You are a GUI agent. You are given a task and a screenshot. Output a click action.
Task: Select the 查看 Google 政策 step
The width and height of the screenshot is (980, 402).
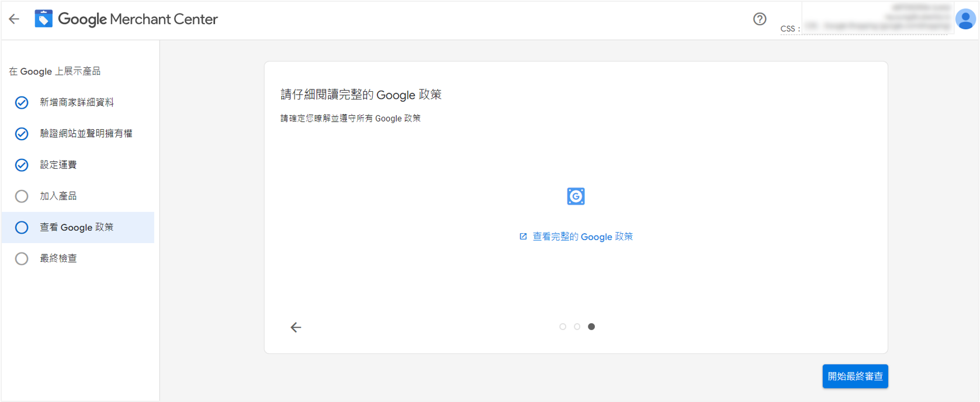[x=78, y=227]
